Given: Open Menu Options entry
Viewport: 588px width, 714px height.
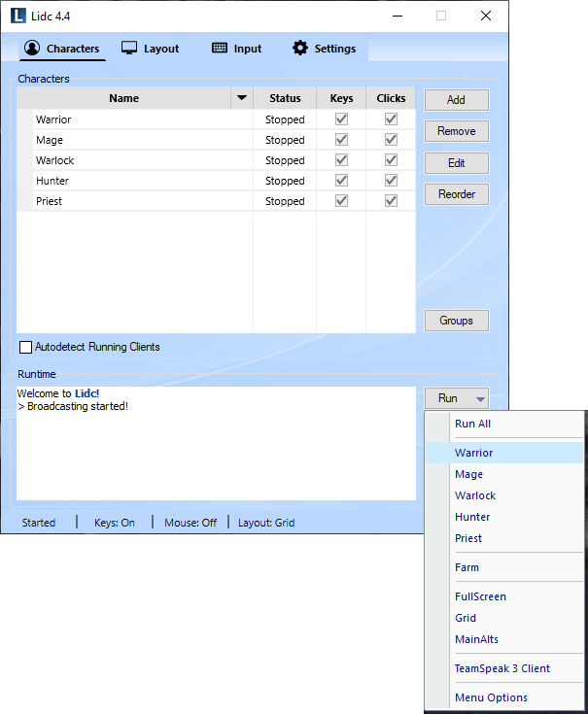Looking at the screenshot, I should 491,697.
